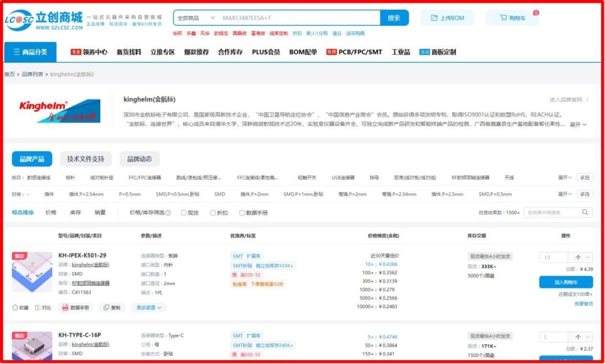Switch to 技术文件支持 tab
Viewport: 605px width, 364px height.
point(86,159)
